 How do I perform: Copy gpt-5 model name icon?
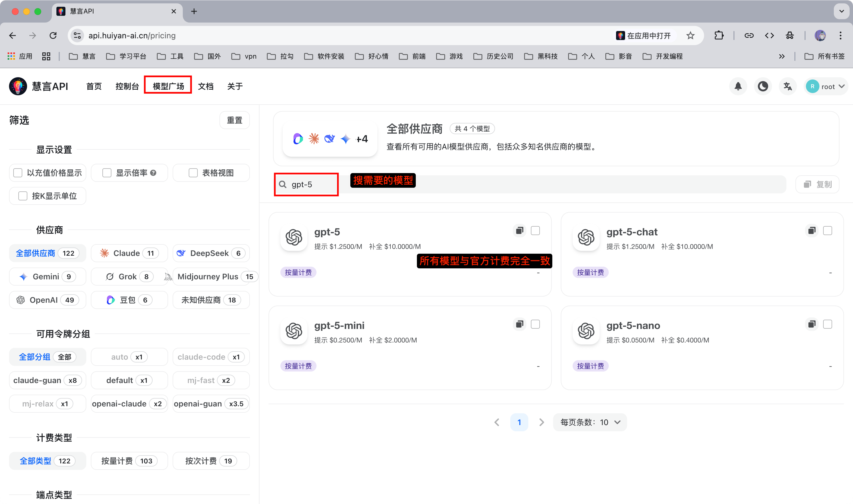[x=519, y=231]
